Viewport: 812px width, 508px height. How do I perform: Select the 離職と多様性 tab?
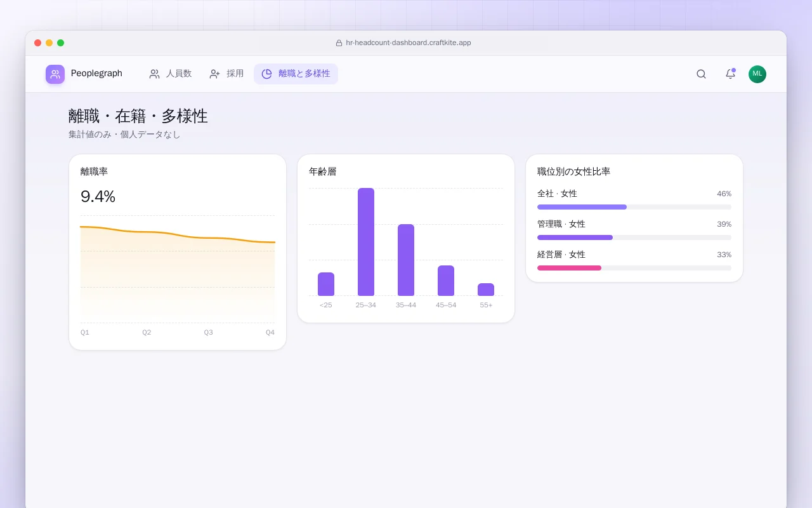[x=296, y=74]
